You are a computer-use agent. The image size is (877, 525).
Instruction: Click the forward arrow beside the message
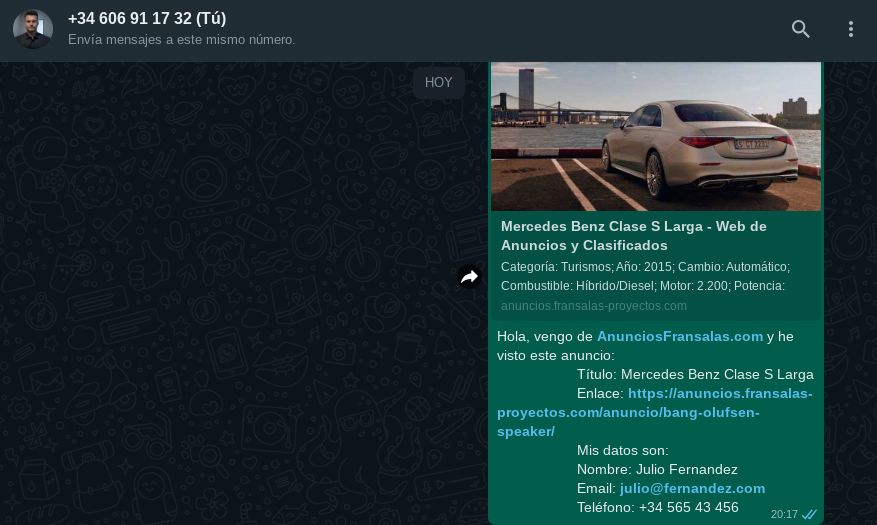[469, 277]
